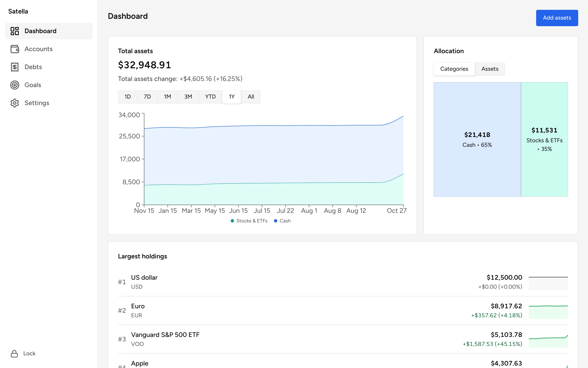Click the Oct 27 chart axis label

(x=396, y=211)
